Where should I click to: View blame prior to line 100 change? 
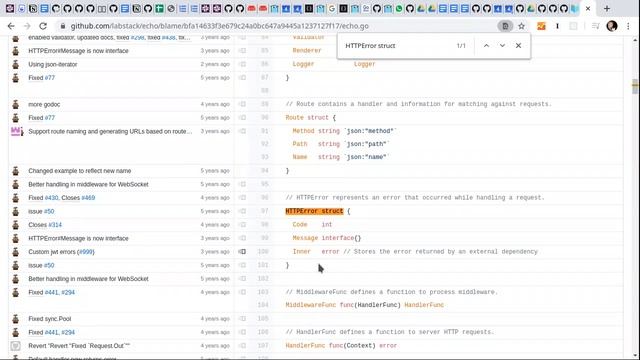[x=242, y=252]
